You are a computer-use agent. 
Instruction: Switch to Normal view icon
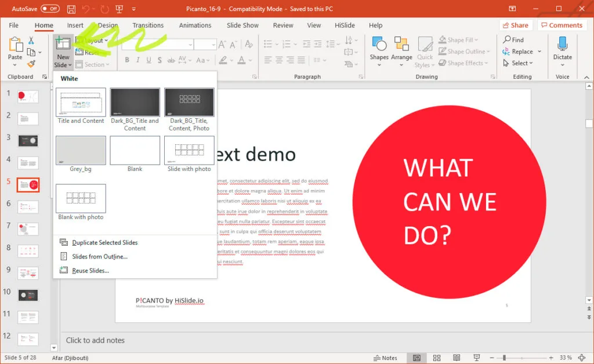416,358
